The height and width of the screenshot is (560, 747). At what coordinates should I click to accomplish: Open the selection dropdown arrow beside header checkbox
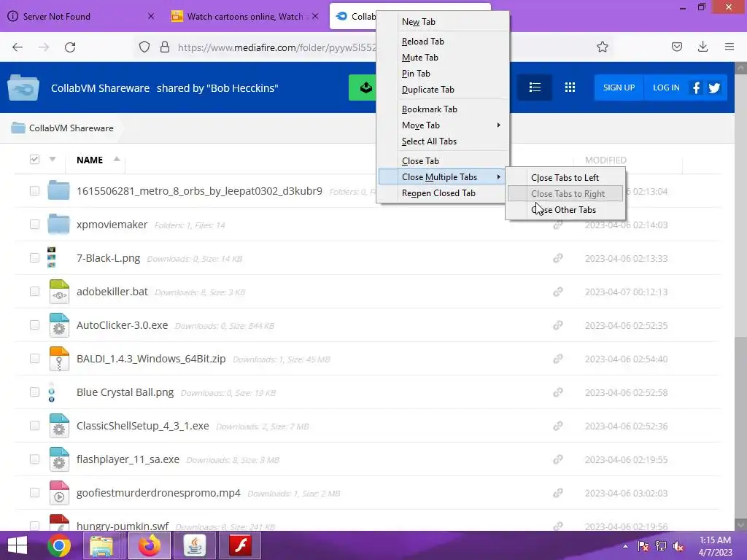tap(53, 159)
